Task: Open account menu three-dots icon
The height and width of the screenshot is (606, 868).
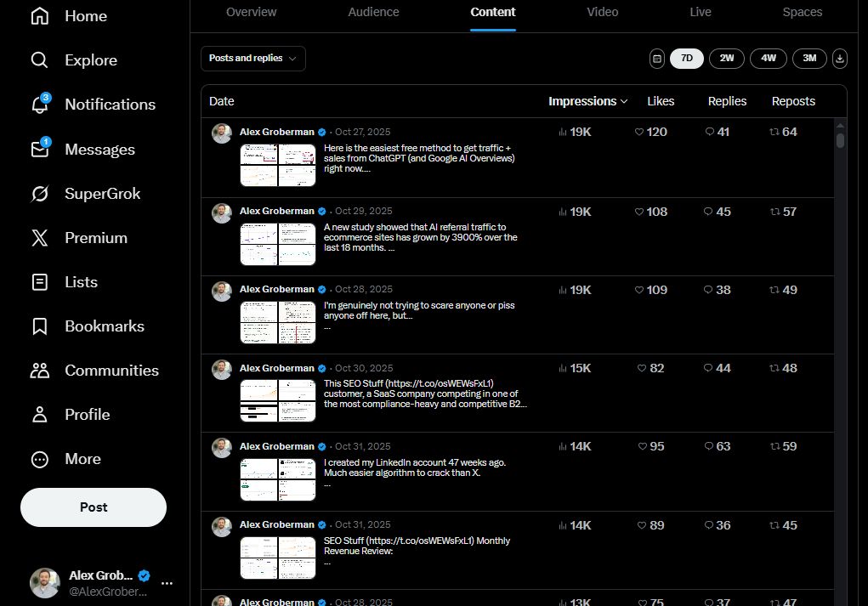Action: [167, 583]
